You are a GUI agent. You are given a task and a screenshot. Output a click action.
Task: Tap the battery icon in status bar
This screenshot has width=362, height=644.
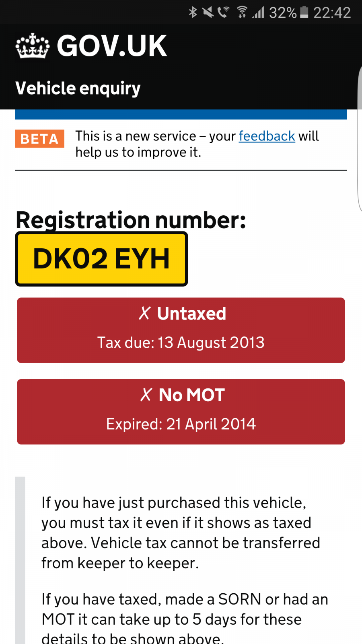tap(304, 12)
